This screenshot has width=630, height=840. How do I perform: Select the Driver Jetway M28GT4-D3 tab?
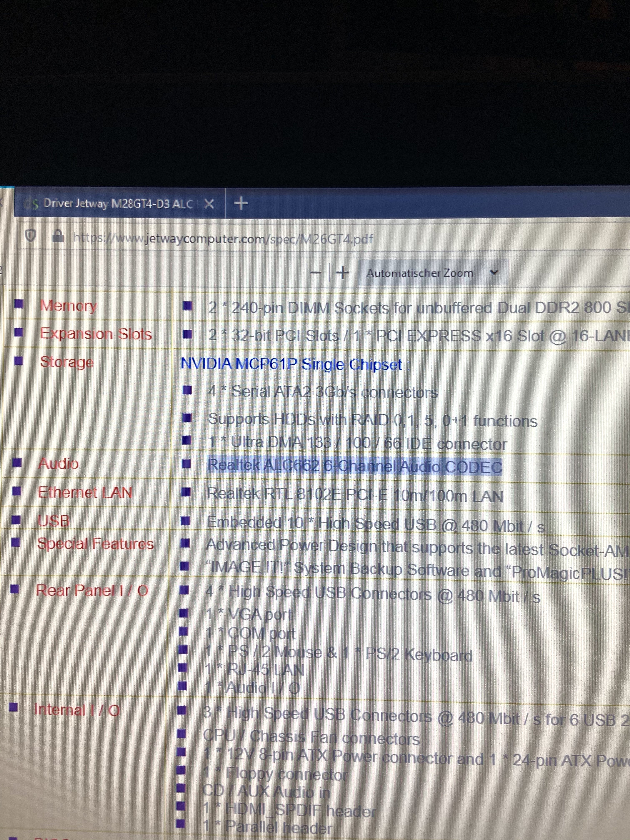tap(118, 204)
